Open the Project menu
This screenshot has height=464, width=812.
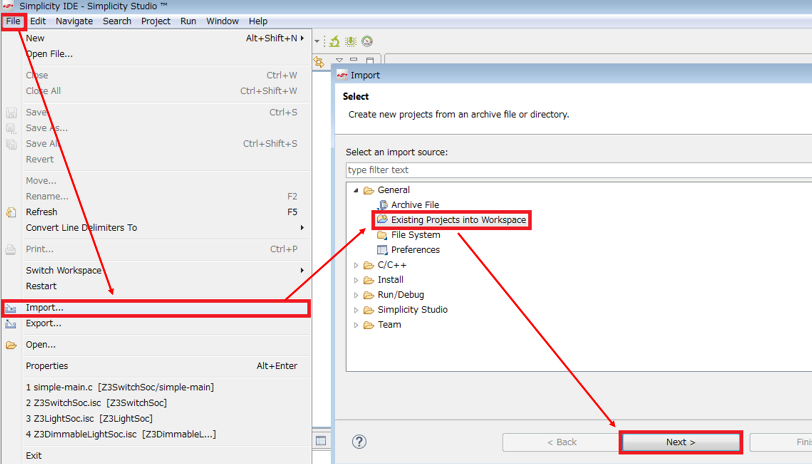pyautogui.click(x=155, y=21)
